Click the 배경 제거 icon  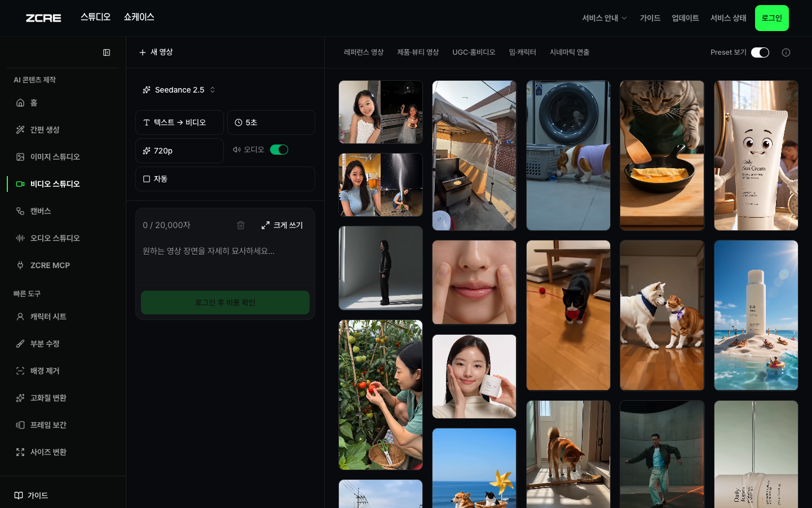20,371
